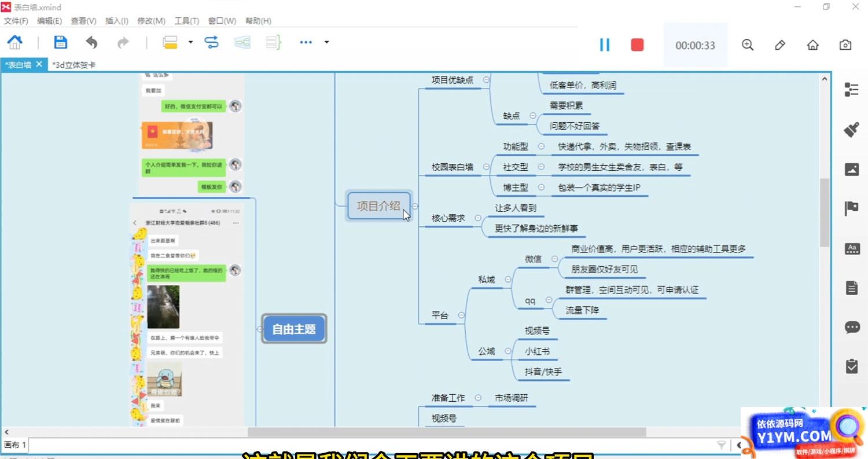The width and height of the screenshot is (868, 459).
Task: Open the 帮助(H) menu
Action: coord(258,21)
